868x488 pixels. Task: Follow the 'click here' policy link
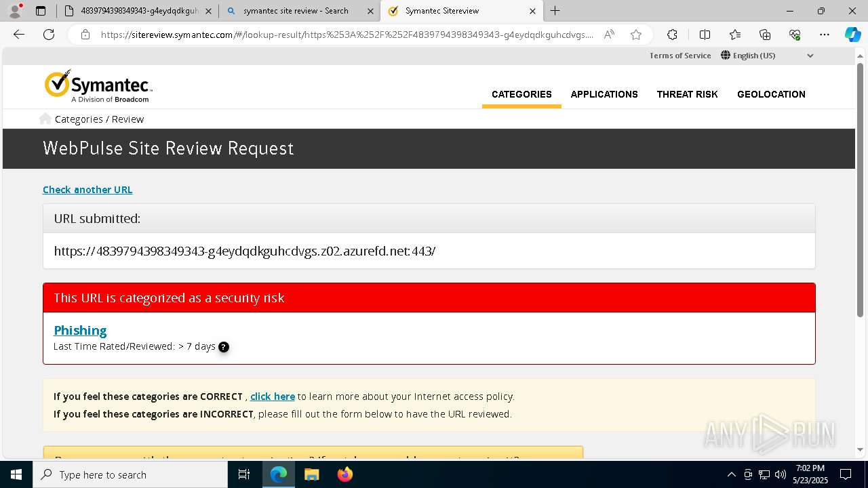(x=273, y=396)
